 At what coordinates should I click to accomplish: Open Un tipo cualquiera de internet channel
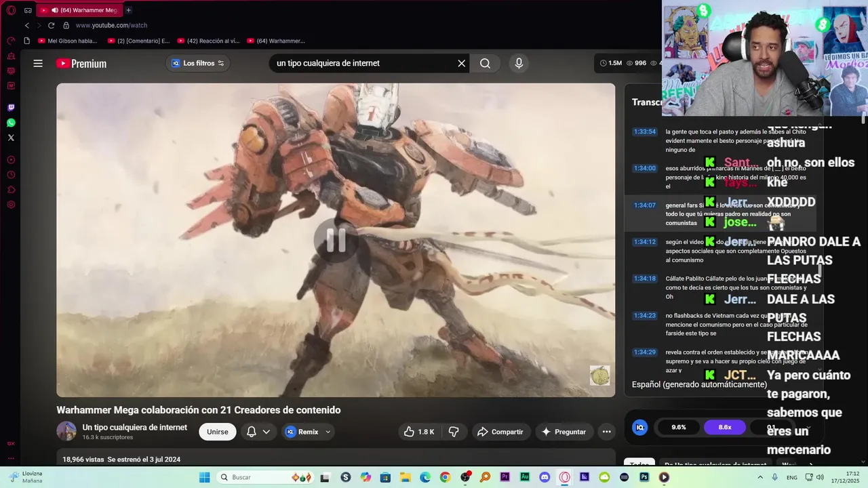point(135,427)
